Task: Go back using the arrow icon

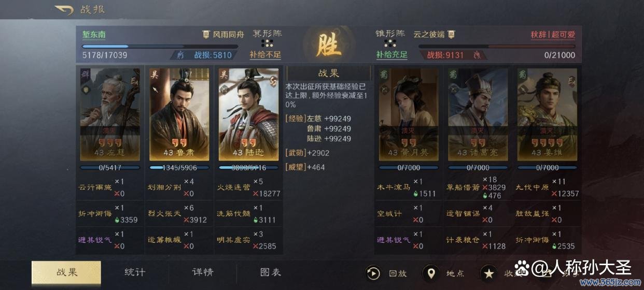Action: pos(64,9)
